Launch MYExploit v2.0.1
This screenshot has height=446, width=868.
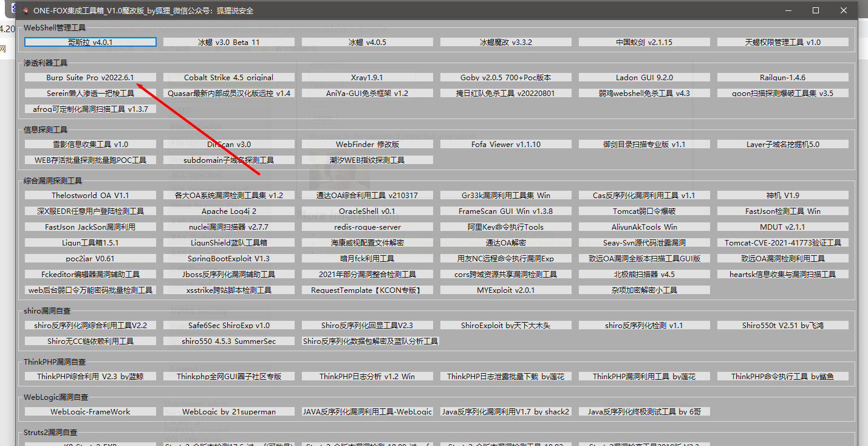tap(506, 290)
